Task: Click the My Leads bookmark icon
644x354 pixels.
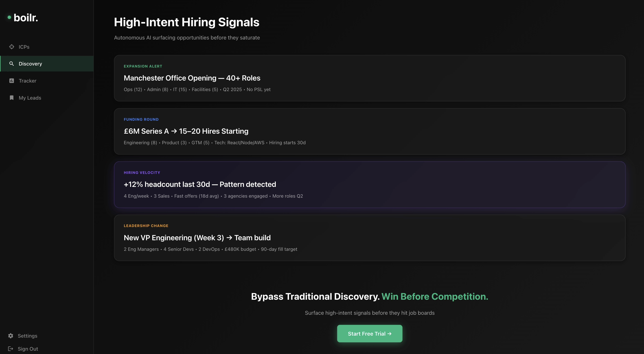Action: point(11,98)
